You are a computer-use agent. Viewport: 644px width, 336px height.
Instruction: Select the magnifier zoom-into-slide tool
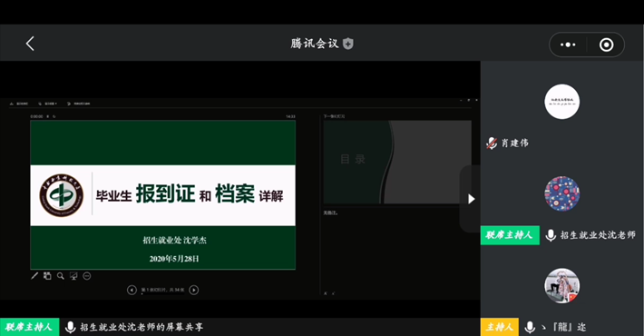coord(61,276)
